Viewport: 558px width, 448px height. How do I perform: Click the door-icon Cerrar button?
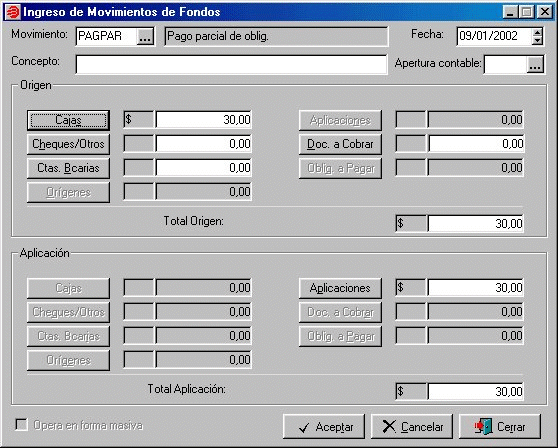pyautogui.click(x=500, y=427)
